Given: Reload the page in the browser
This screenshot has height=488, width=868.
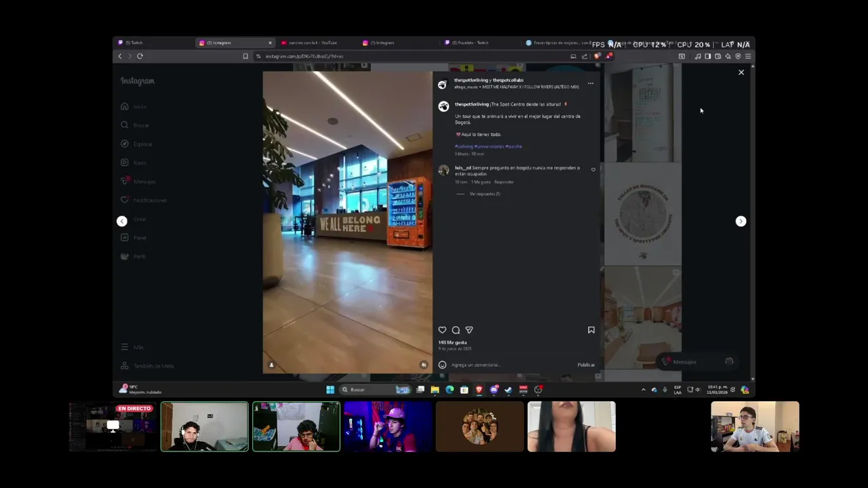Looking at the screenshot, I should pos(140,56).
